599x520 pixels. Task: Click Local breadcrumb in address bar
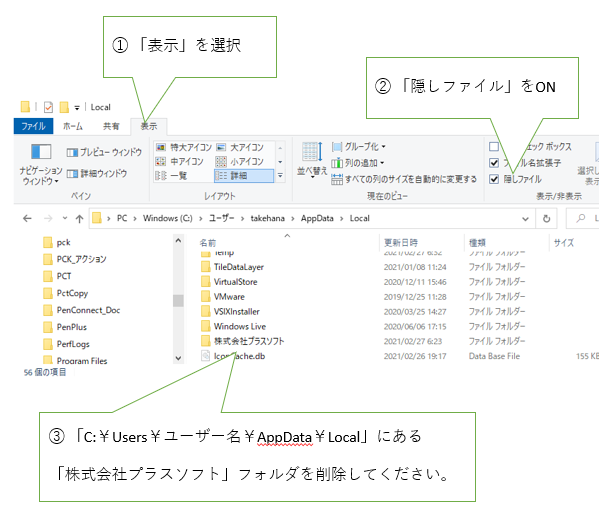(359, 219)
